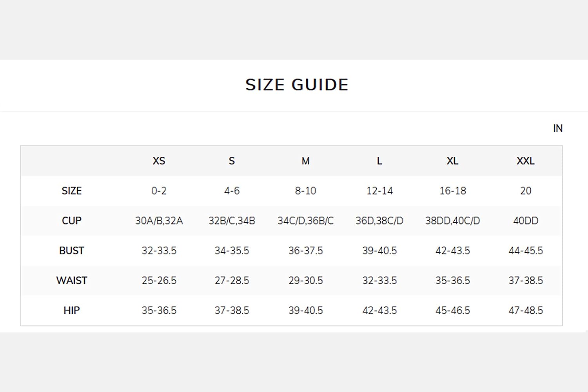Click the S column header
588x392 pixels.
point(232,161)
